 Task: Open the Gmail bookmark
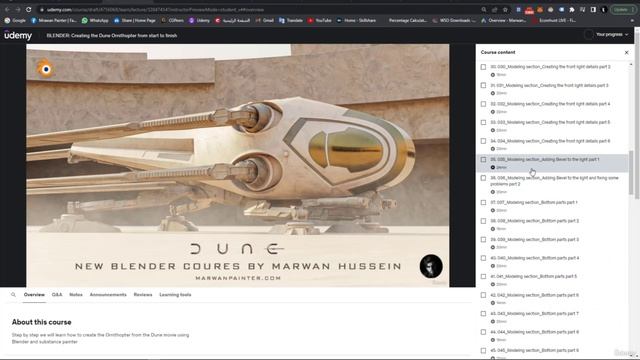265,20
